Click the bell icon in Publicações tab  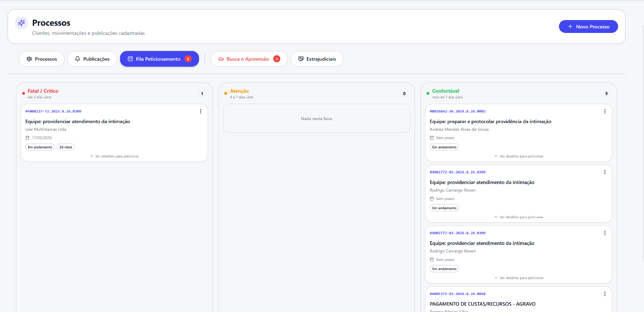[x=78, y=59]
